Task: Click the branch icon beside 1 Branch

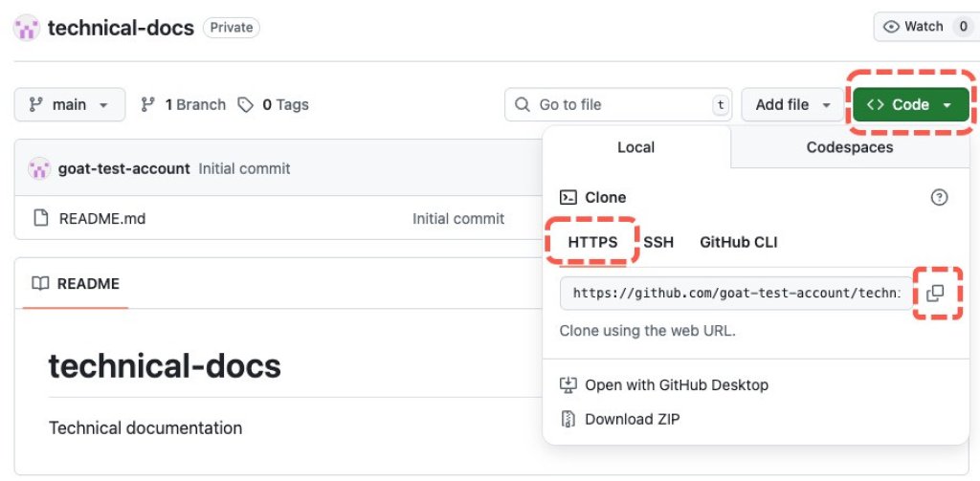Action: point(147,104)
